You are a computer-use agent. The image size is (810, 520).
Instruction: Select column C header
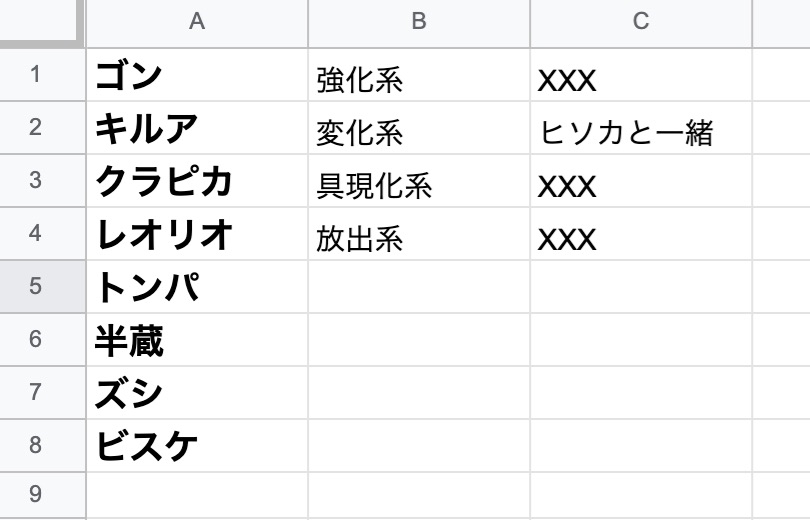click(641, 24)
